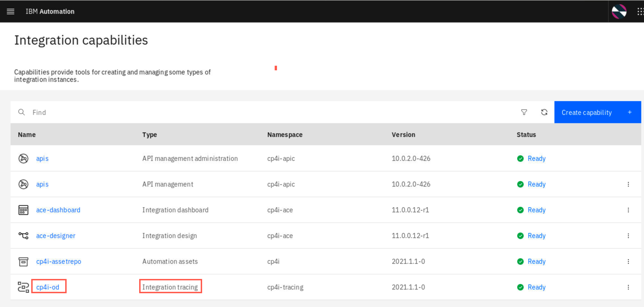This screenshot has width=644, height=307.
Task: Sort by the Name column header
Action: [27, 135]
